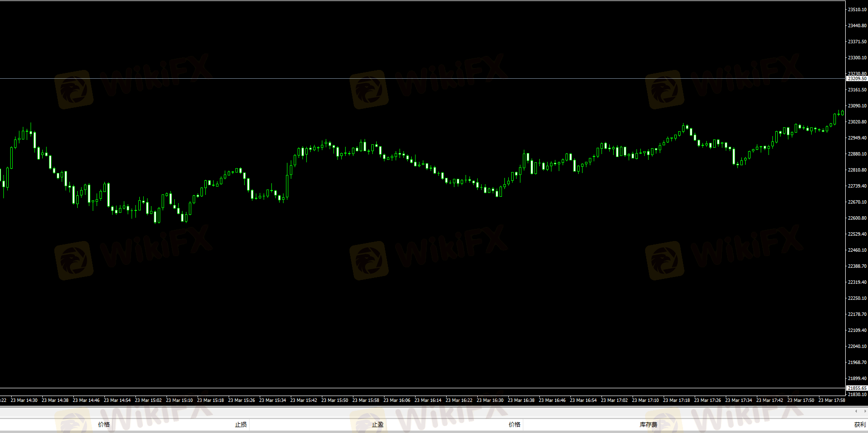868x433 pixels.
Task: Click the 23 Mar 17:50 time label
Action: point(801,400)
